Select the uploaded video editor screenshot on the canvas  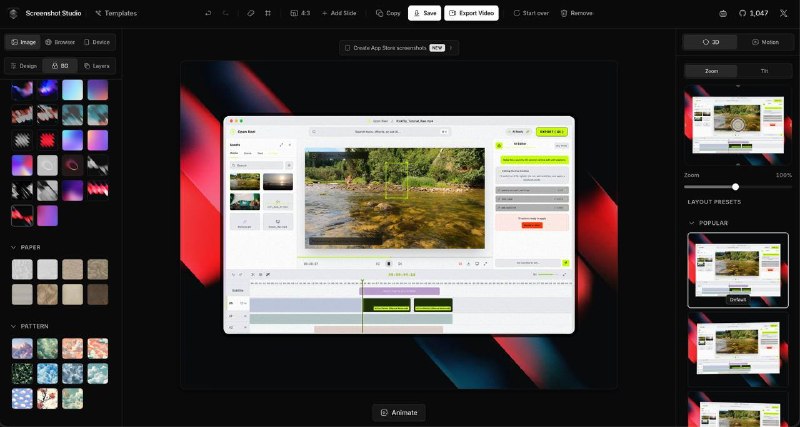399,225
